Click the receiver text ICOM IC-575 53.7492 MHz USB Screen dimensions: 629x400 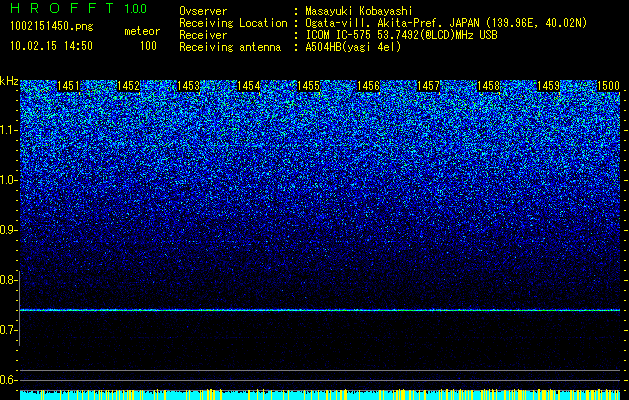click(x=401, y=35)
